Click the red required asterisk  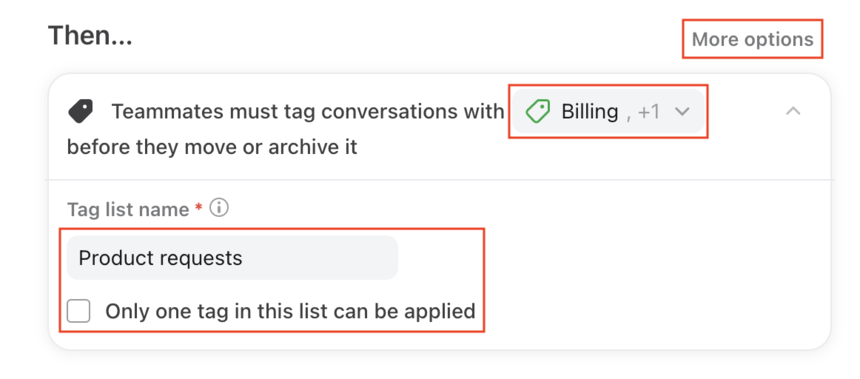199,207
